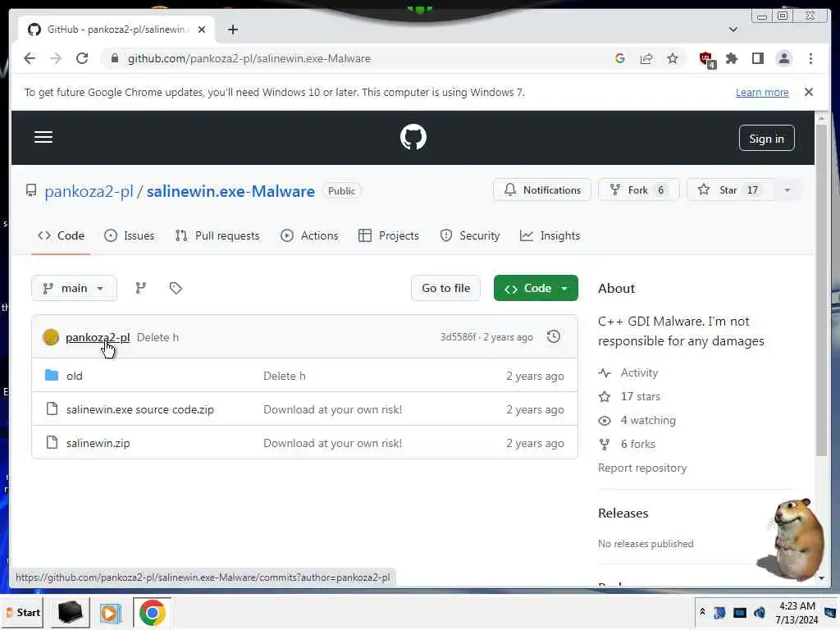View tags via tag icon

click(x=176, y=288)
